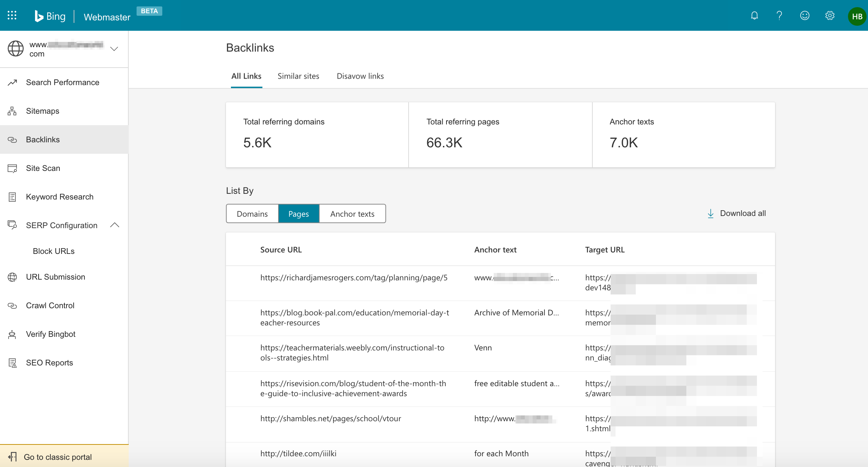List backlinks by Domains
The height and width of the screenshot is (467, 868).
pyautogui.click(x=252, y=214)
